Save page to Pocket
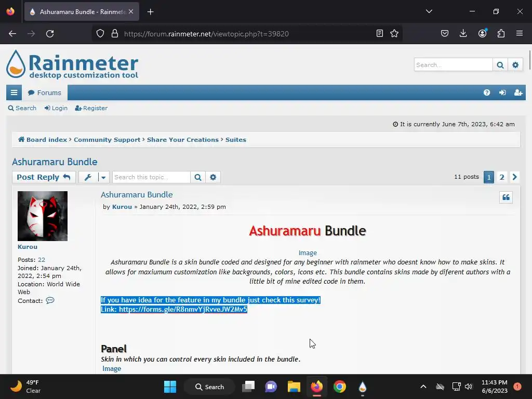The height and width of the screenshot is (399, 532). click(445, 34)
